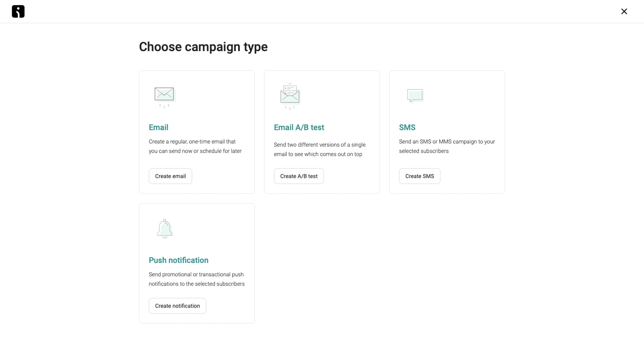This screenshot has height=362, width=644.
Task: Click the push notification bell icon
Action: click(165, 229)
